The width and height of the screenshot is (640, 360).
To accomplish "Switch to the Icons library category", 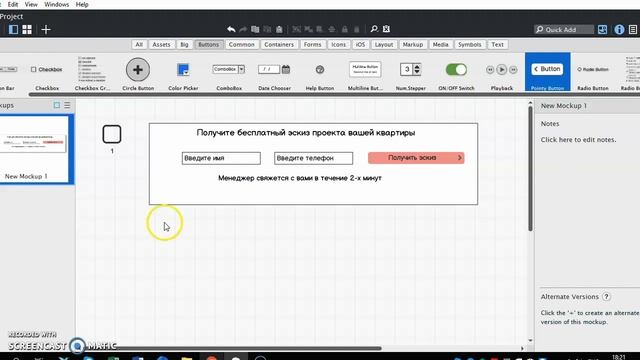I will (338, 44).
